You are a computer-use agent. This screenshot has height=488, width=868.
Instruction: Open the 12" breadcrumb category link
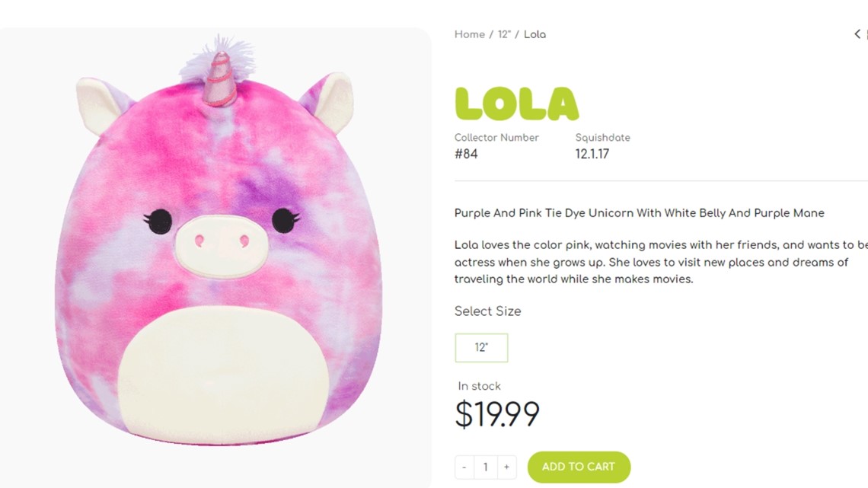pyautogui.click(x=503, y=34)
